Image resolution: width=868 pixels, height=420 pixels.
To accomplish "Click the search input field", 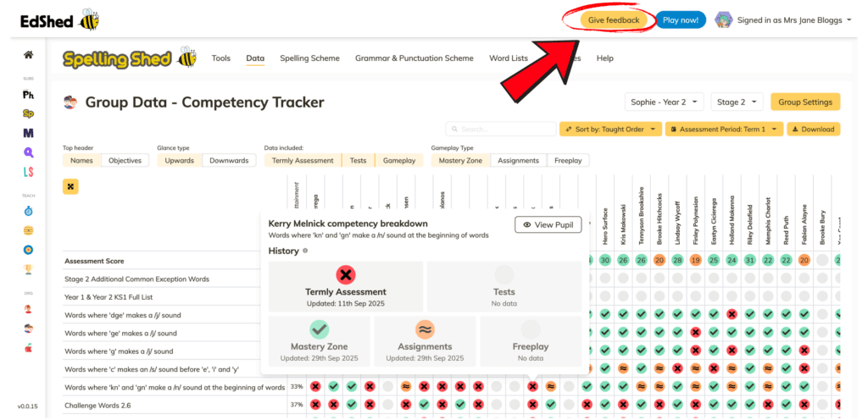I will (x=500, y=130).
